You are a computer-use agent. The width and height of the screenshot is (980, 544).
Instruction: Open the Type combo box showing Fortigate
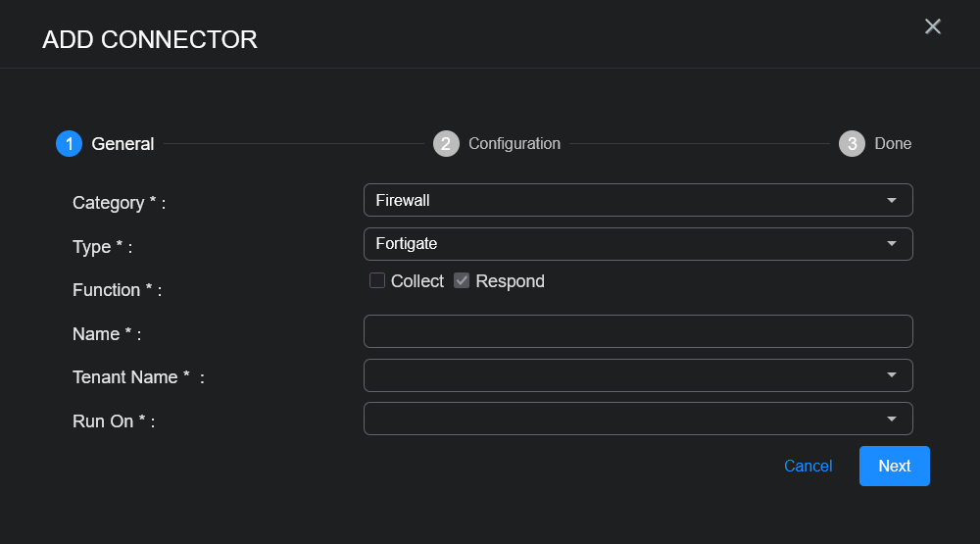click(627, 244)
